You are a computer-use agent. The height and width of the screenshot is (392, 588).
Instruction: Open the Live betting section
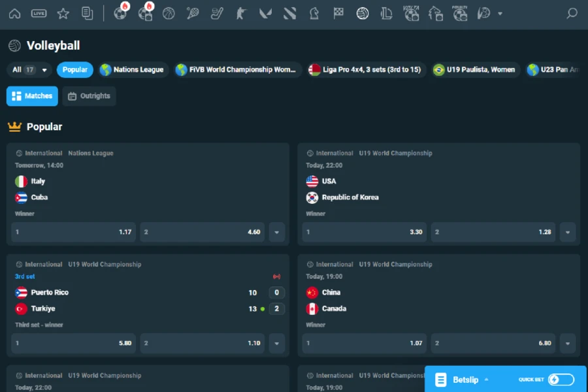point(39,12)
